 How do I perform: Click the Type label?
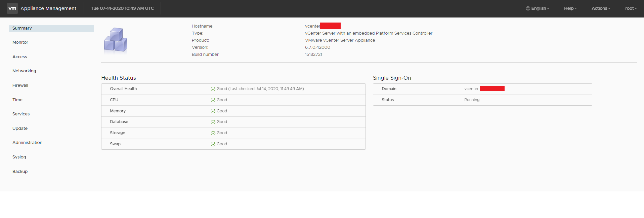pyautogui.click(x=198, y=33)
